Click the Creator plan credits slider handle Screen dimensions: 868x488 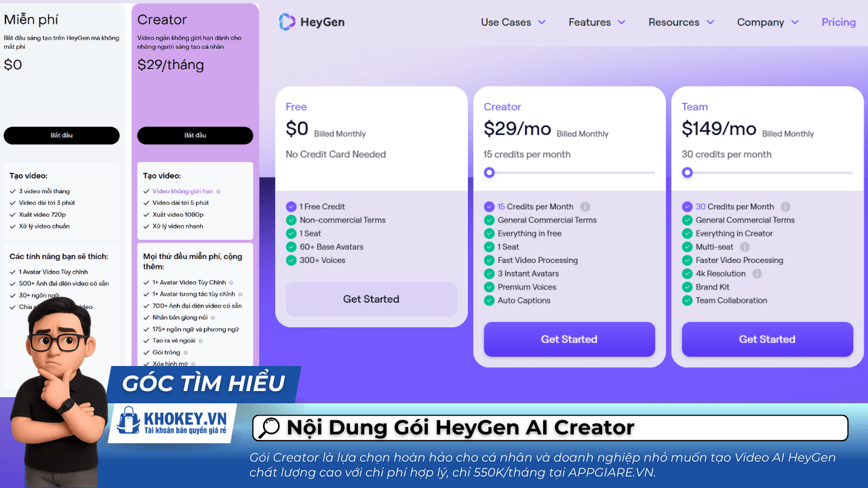pyautogui.click(x=489, y=173)
